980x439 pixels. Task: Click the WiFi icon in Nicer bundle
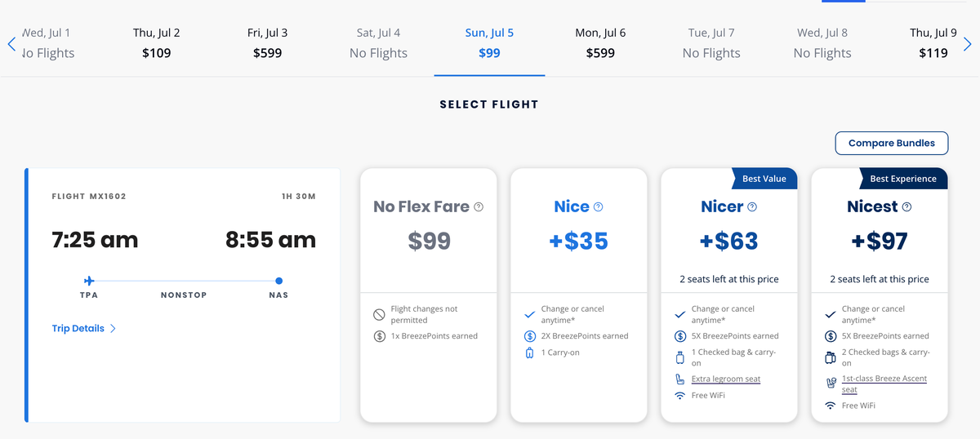pyautogui.click(x=679, y=396)
